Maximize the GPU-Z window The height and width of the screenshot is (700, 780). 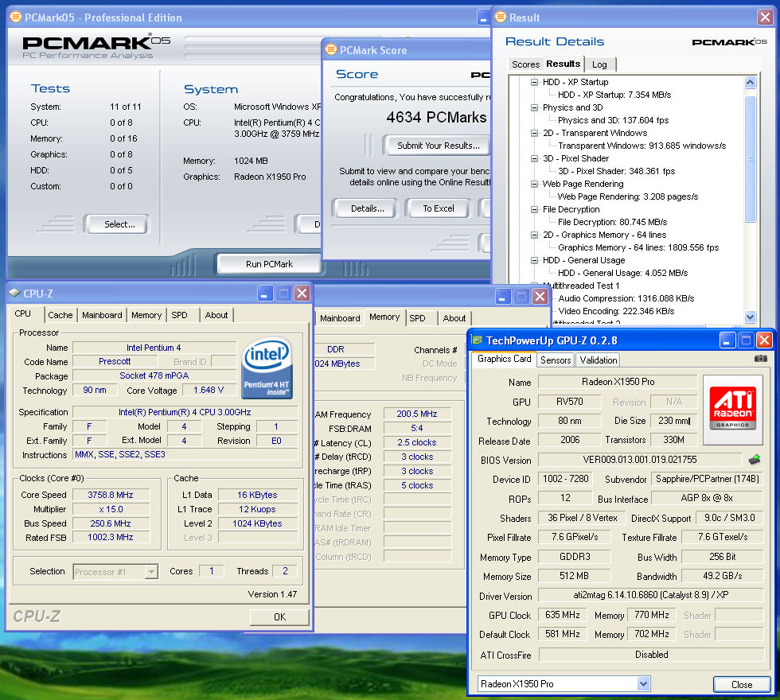click(x=746, y=340)
